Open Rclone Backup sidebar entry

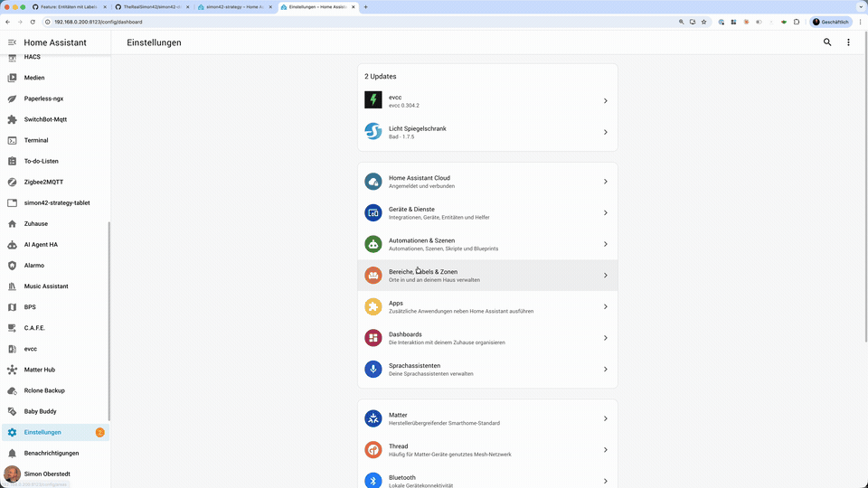[55, 390]
